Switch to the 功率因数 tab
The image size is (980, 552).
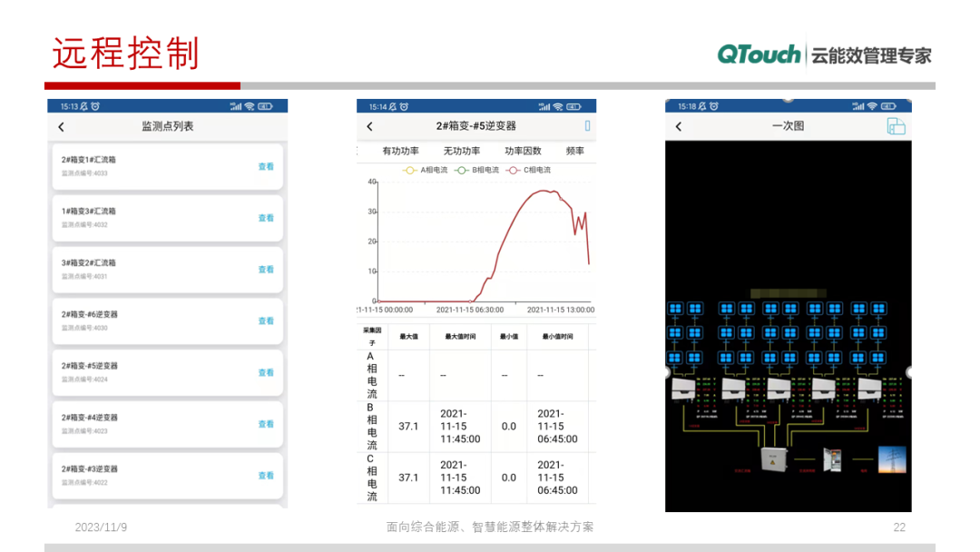click(x=524, y=151)
